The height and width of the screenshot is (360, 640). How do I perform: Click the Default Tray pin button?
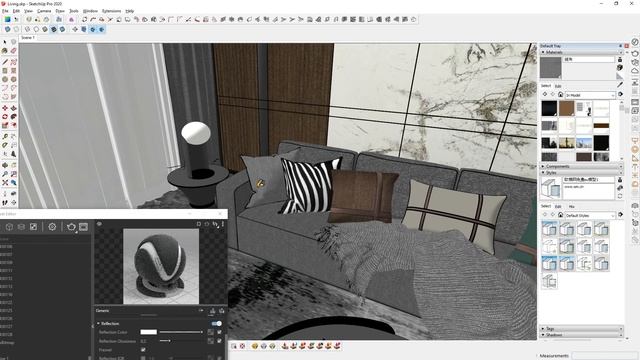tap(620, 46)
